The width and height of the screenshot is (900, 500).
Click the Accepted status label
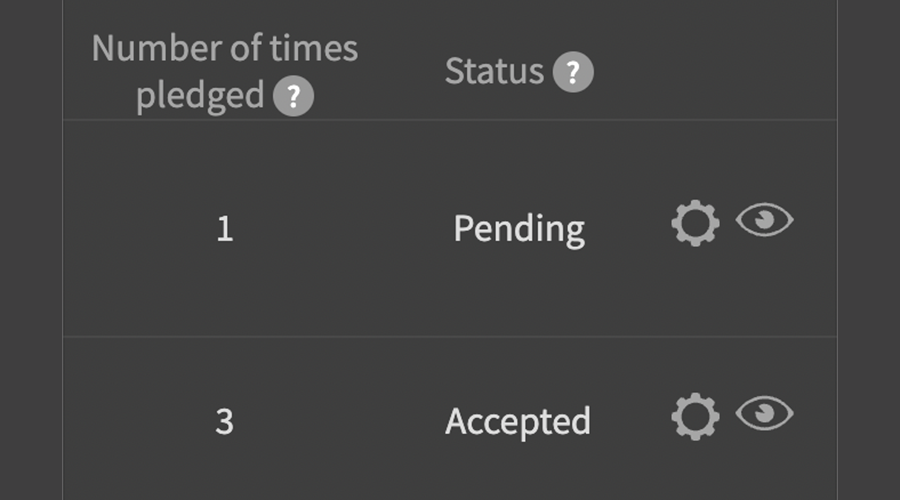[518, 421]
